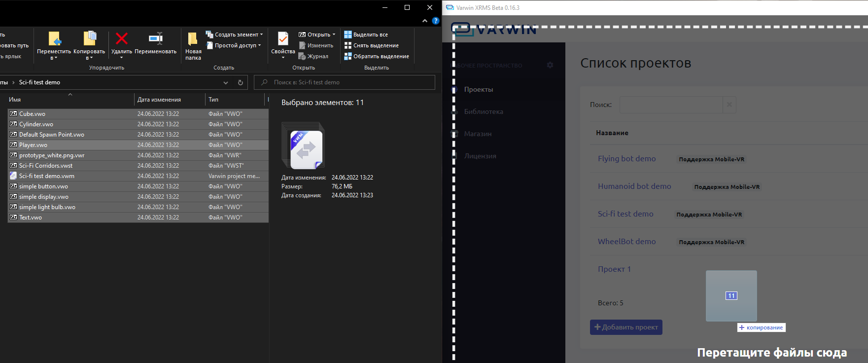868x363 pixels.
Task: Clear the project search with X button
Action: (x=729, y=105)
